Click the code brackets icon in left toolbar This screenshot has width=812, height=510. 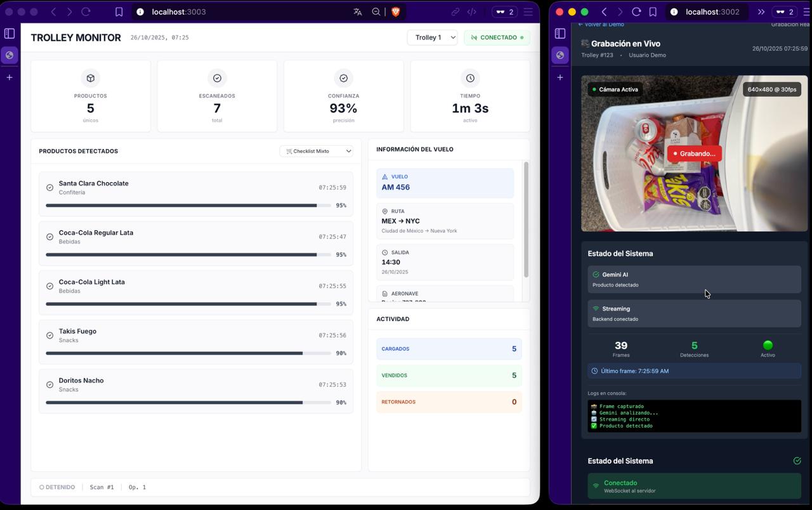(472, 11)
